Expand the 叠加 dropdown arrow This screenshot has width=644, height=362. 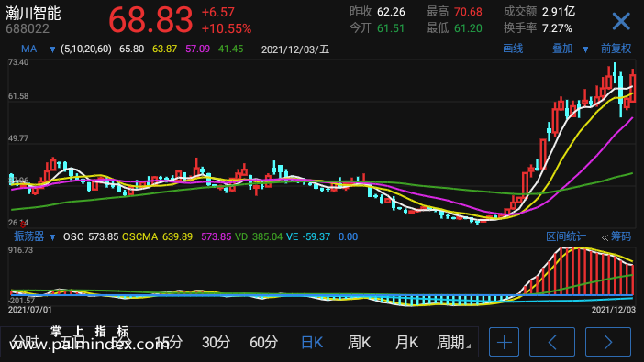click(x=585, y=49)
